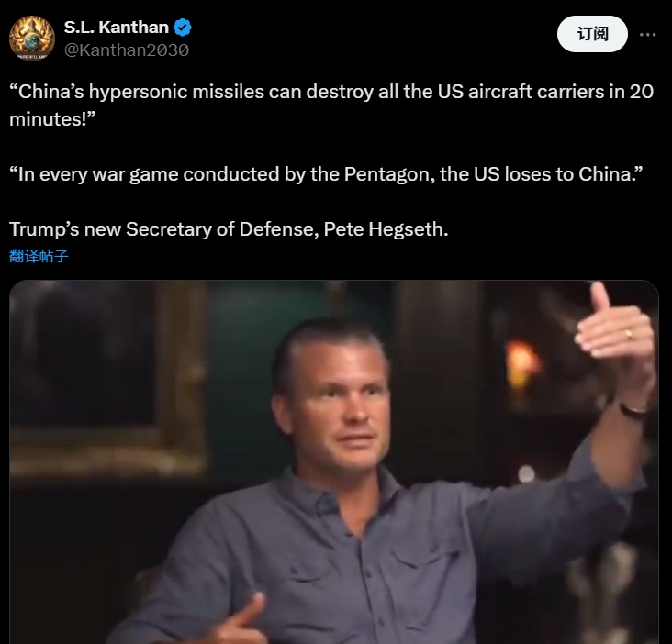Click the Pentagon war game quote
This screenshot has height=644, width=672.
(326, 174)
